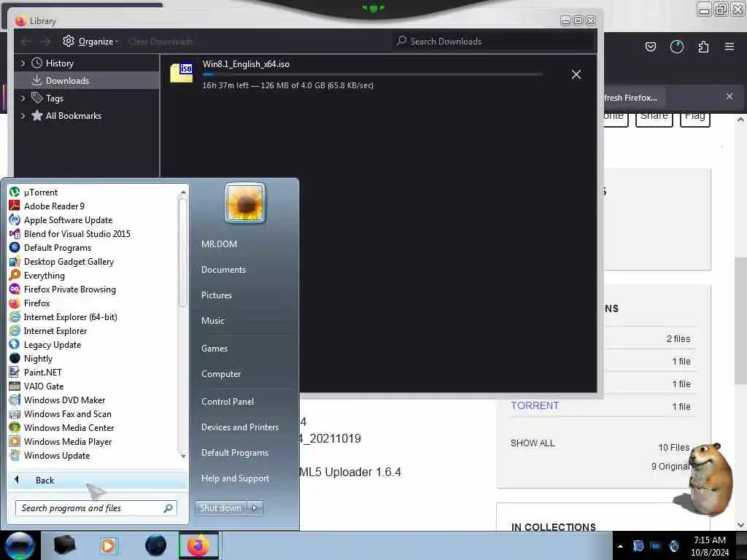The image size is (747, 560).
Task: Open VAIO Gate
Action: 43,385
